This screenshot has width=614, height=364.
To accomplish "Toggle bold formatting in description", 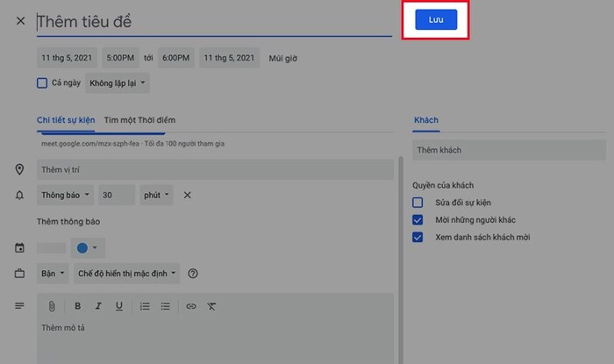I will tap(77, 306).
